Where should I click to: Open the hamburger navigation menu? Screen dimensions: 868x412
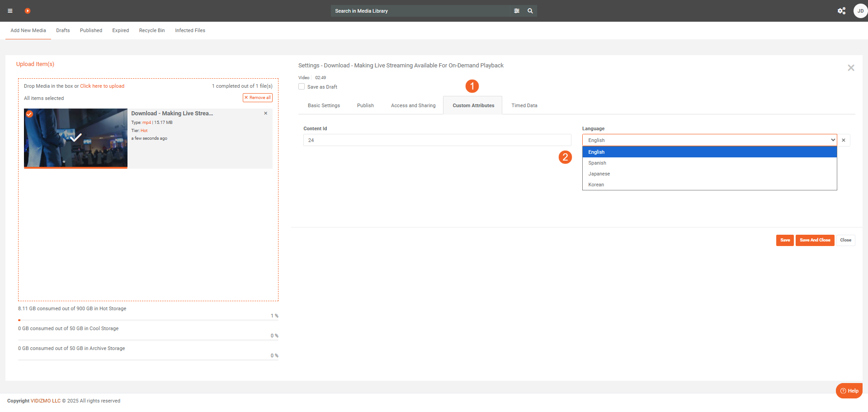point(10,11)
